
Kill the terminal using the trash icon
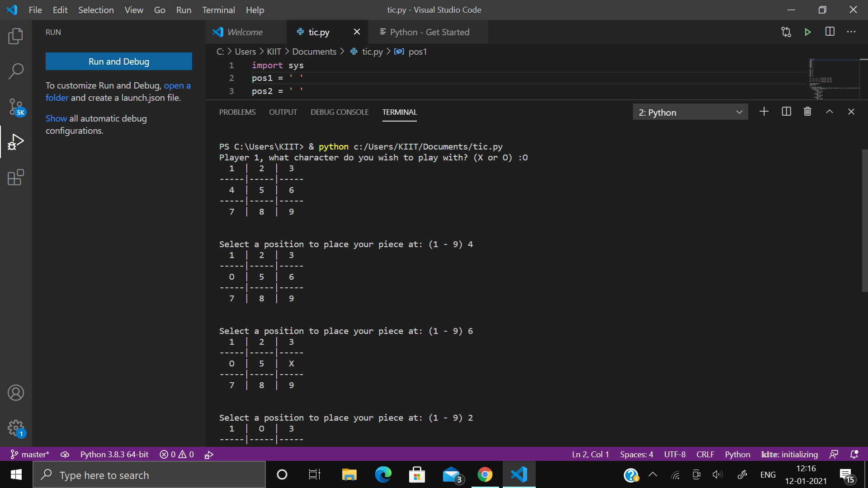pyautogui.click(x=807, y=111)
